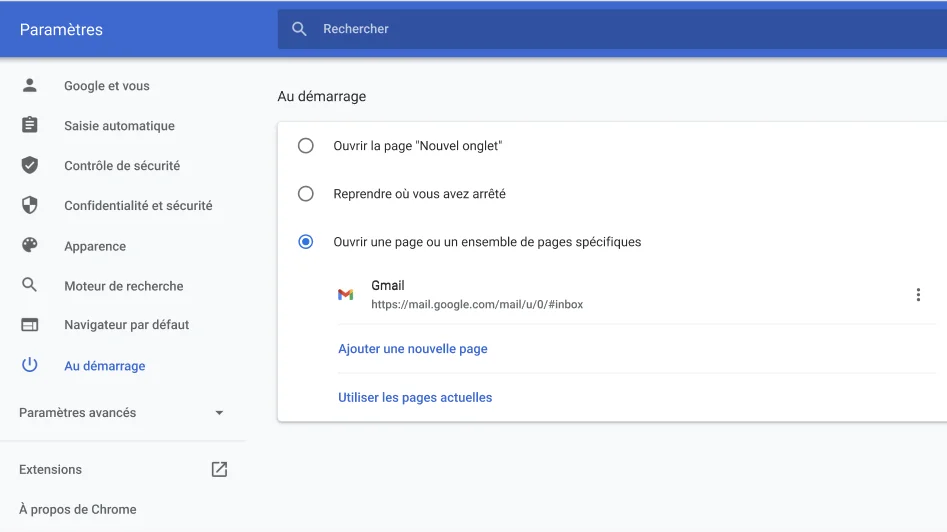The width and height of the screenshot is (947, 532).
Task: Click "Ajouter une nouvelle page" link
Action: [x=413, y=349]
